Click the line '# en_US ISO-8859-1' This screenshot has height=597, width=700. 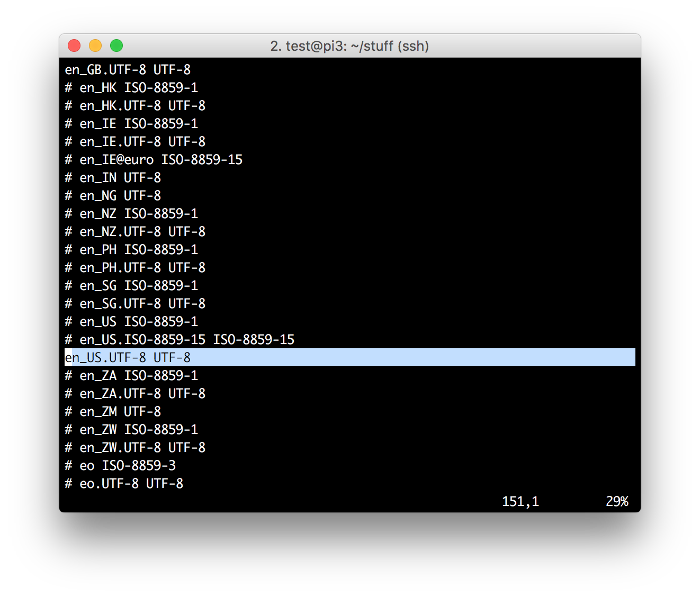131,322
